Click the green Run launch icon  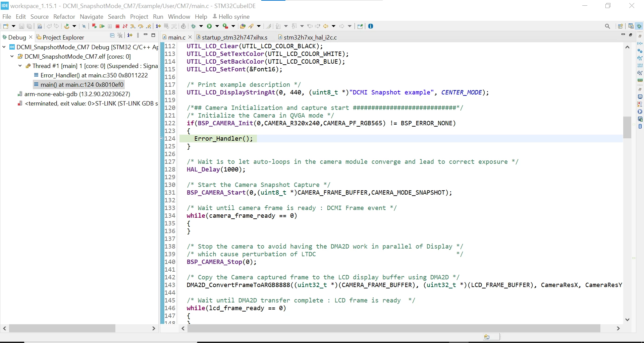pyautogui.click(x=209, y=26)
